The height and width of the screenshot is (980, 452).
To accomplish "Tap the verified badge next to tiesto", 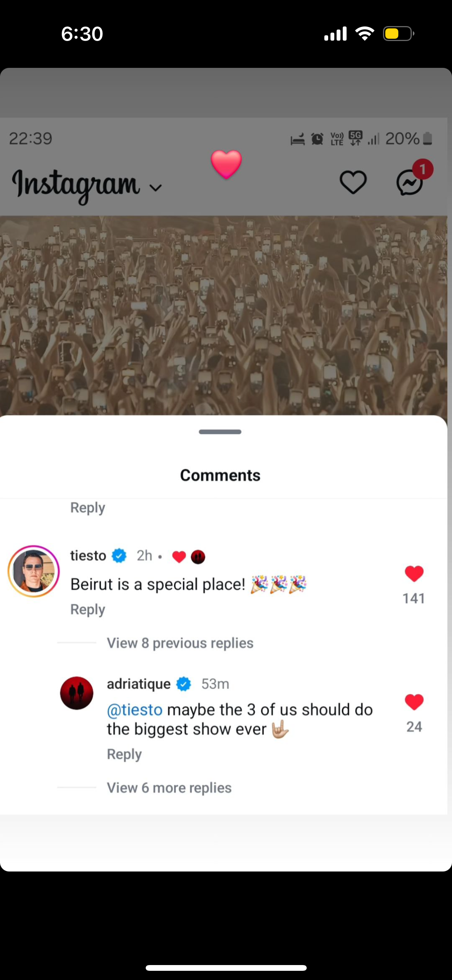I will click(119, 556).
